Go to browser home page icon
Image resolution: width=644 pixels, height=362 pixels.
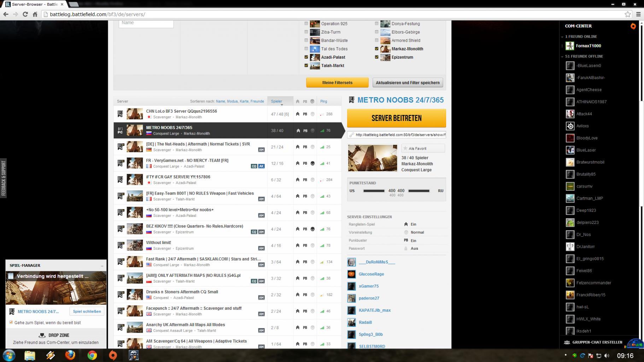[x=35, y=14]
